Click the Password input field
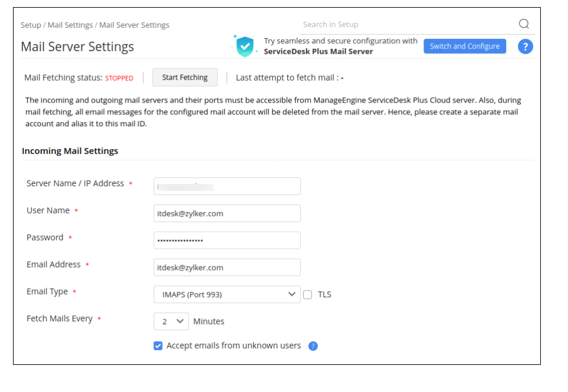568x392 pixels. pos(227,241)
